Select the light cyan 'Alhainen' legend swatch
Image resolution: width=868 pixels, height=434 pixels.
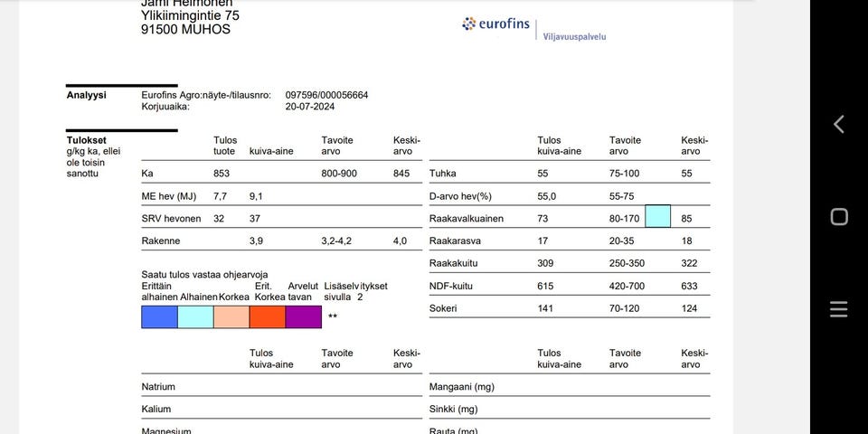195,317
